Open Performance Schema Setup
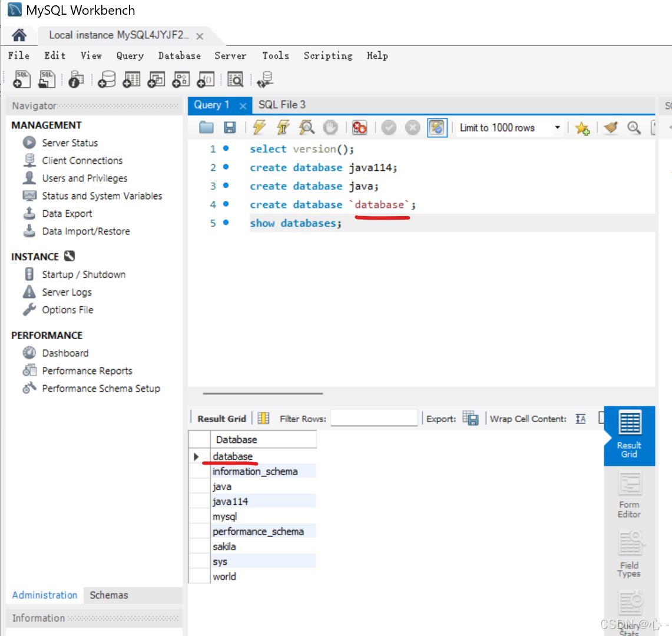Viewport: 672px width, 636px height. [101, 388]
